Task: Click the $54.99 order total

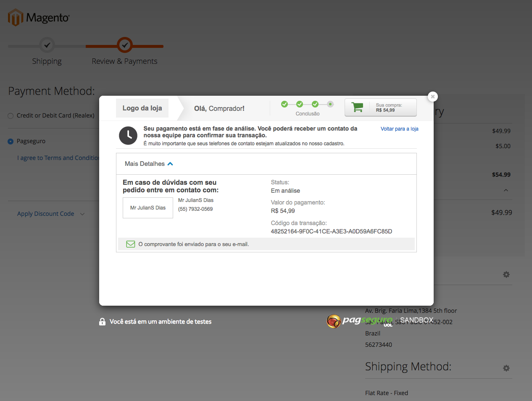Action: pos(501,175)
